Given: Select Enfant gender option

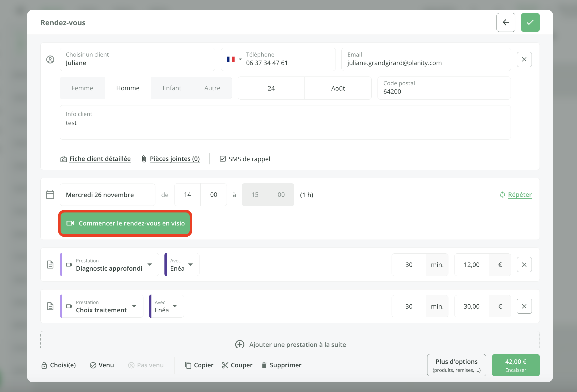Looking at the screenshot, I should [172, 88].
